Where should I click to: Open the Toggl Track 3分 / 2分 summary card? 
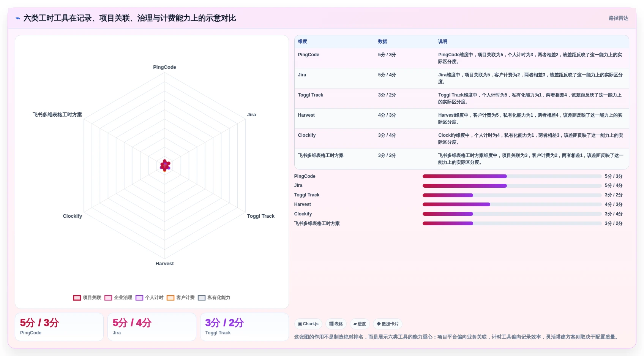click(x=245, y=327)
